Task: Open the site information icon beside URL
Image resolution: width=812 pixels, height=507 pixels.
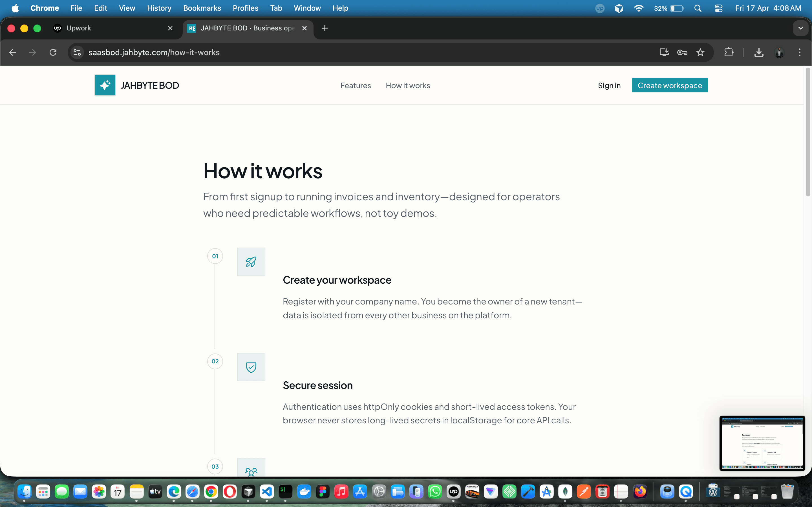Action: [x=78, y=52]
